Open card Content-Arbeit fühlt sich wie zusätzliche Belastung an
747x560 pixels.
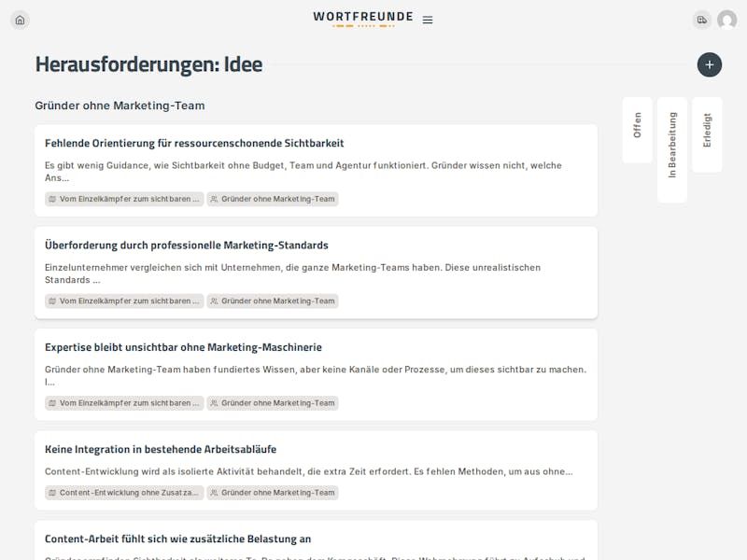click(316, 540)
